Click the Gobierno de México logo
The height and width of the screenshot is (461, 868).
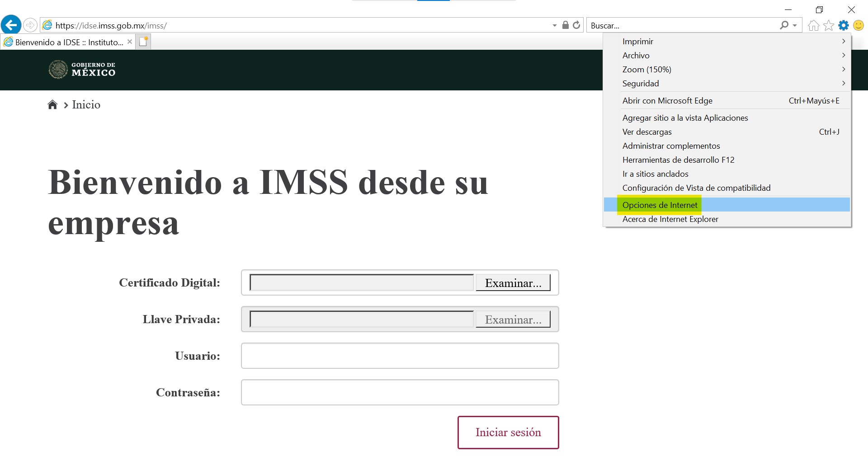(x=82, y=70)
